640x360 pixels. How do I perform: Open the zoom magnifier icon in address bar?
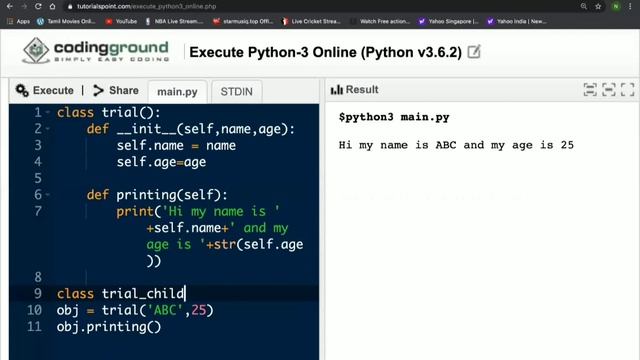click(x=584, y=7)
